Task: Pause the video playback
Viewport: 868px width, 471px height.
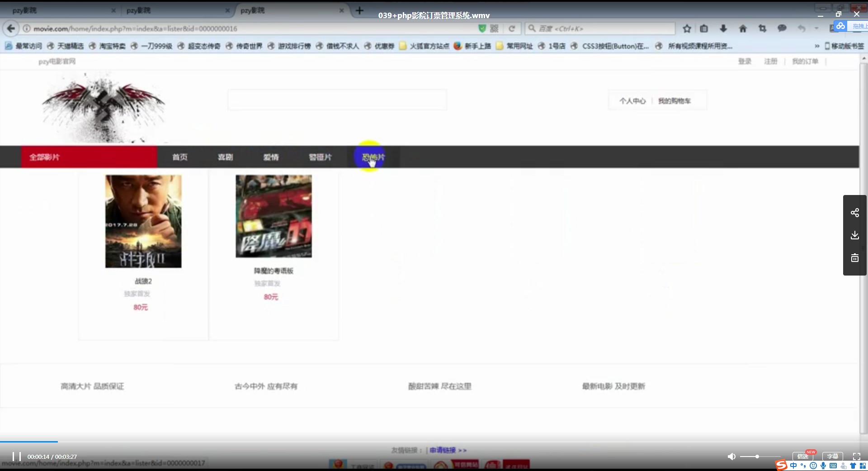Action: [x=17, y=457]
